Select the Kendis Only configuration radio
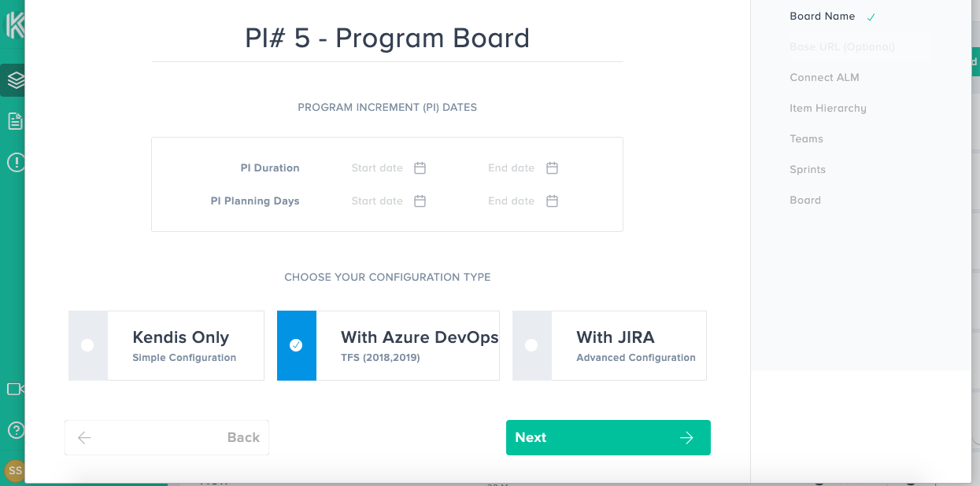 point(87,345)
